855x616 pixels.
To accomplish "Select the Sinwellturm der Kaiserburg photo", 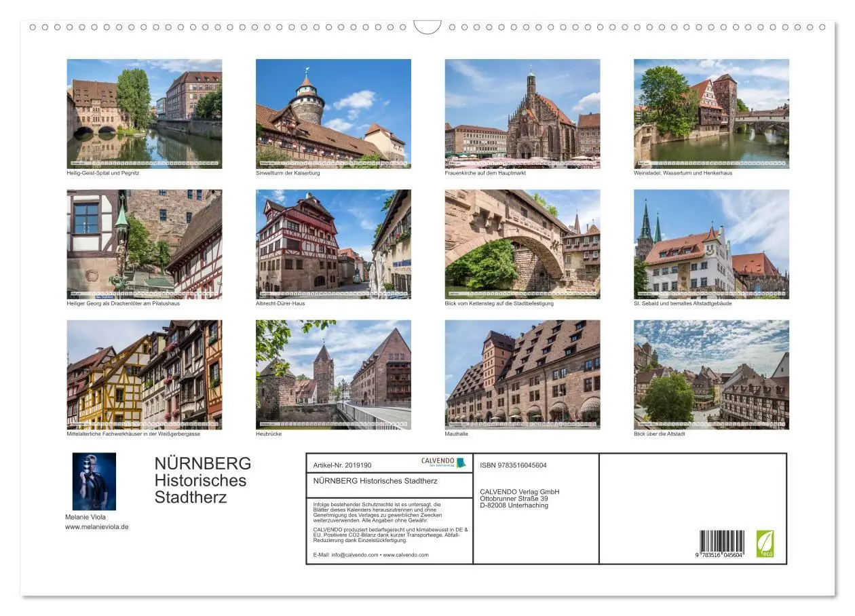I will point(333,113).
